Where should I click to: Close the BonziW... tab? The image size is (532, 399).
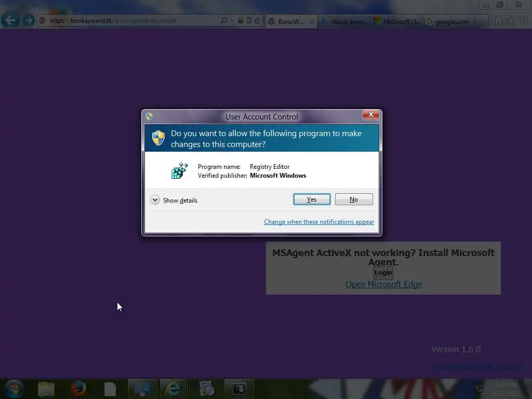[x=312, y=21]
